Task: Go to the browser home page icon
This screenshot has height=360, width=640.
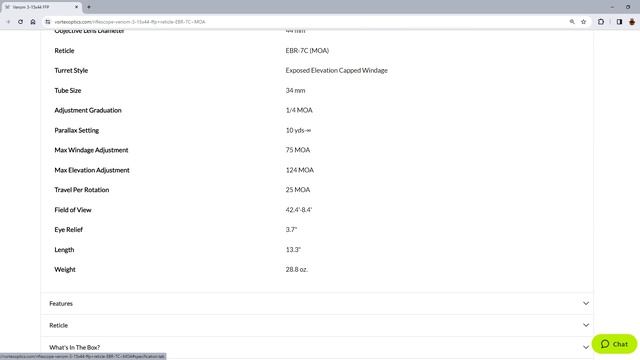Action: 33,22
